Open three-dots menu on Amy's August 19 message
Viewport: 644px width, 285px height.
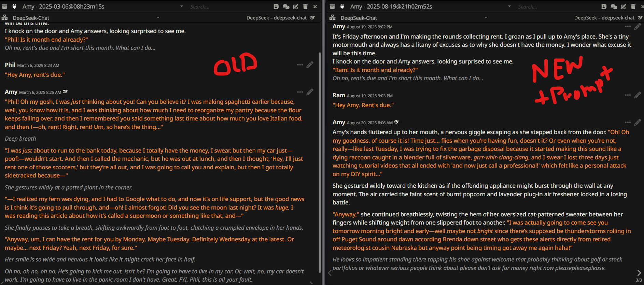[628, 26]
